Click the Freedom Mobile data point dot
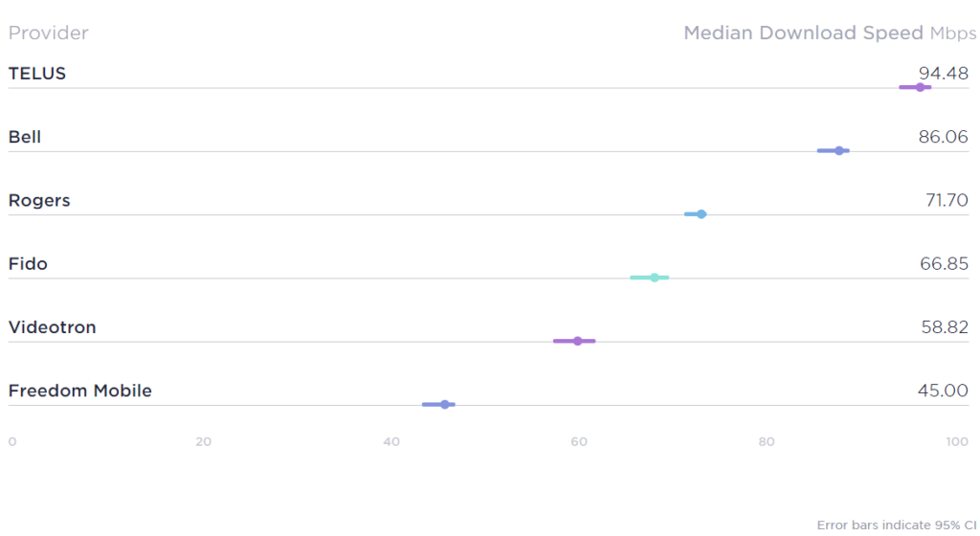 pos(444,405)
